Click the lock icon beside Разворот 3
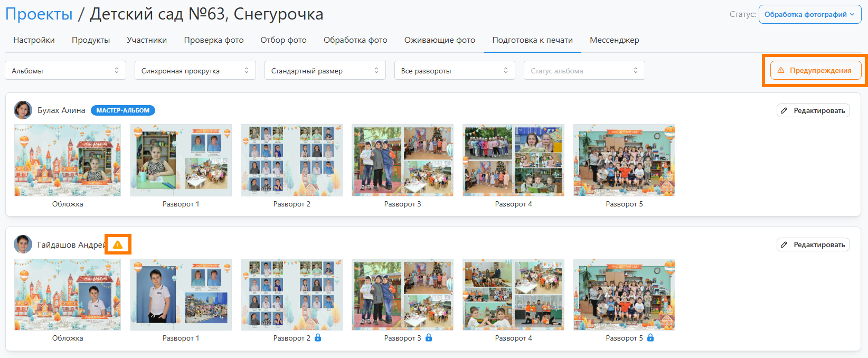Screen dimensions: 868x358 click(429, 337)
